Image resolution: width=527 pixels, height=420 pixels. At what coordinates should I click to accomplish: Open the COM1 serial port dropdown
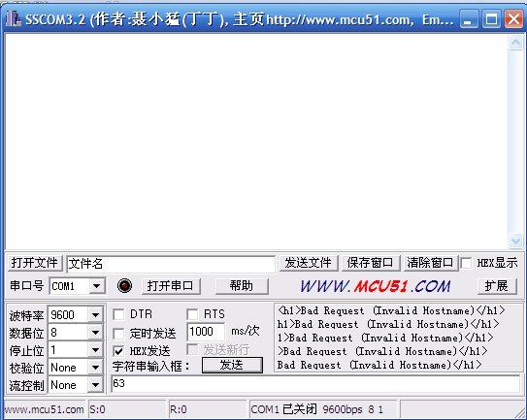pyautogui.click(x=97, y=286)
